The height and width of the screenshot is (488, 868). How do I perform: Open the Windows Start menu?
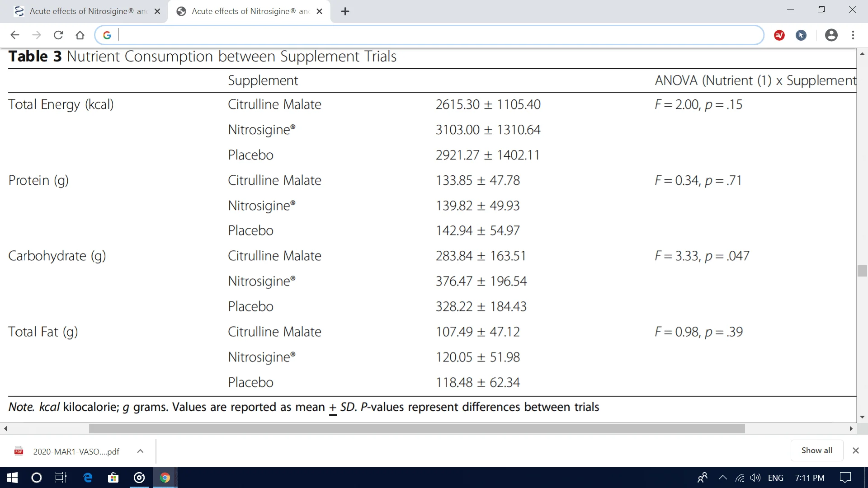click(12, 478)
